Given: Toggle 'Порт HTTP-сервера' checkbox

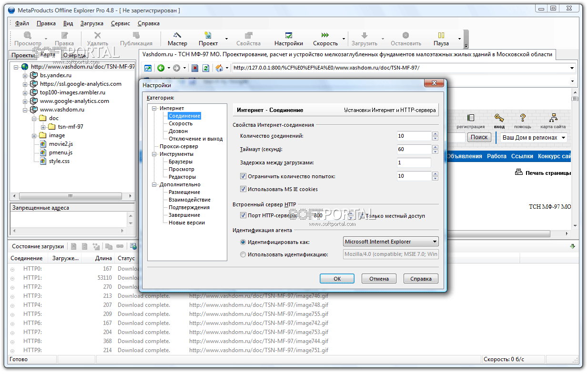Looking at the screenshot, I should tap(243, 216).
